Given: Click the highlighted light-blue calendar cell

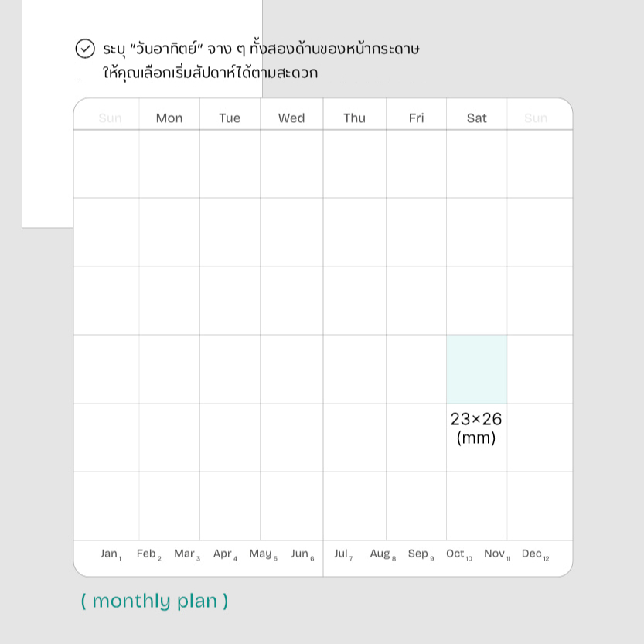Looking at the screenshot, I should [477, 370].
